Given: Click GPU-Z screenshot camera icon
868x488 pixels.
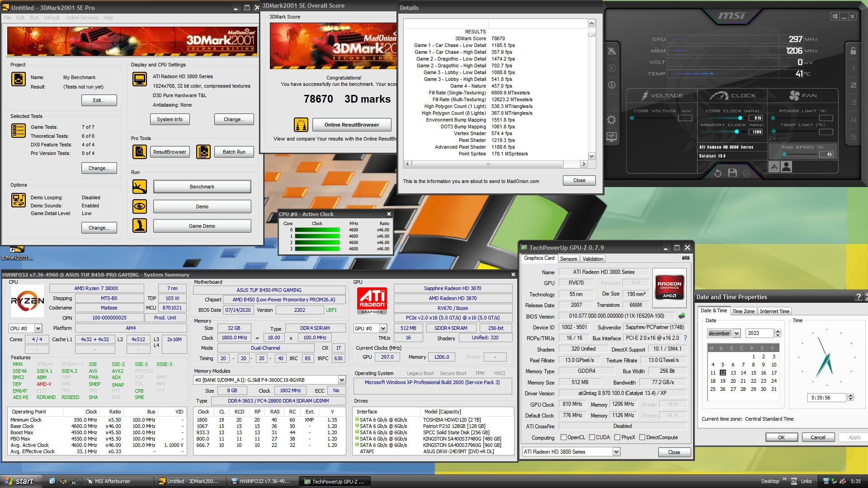Looking at the screenshot, I should click(x=685, y=258).
